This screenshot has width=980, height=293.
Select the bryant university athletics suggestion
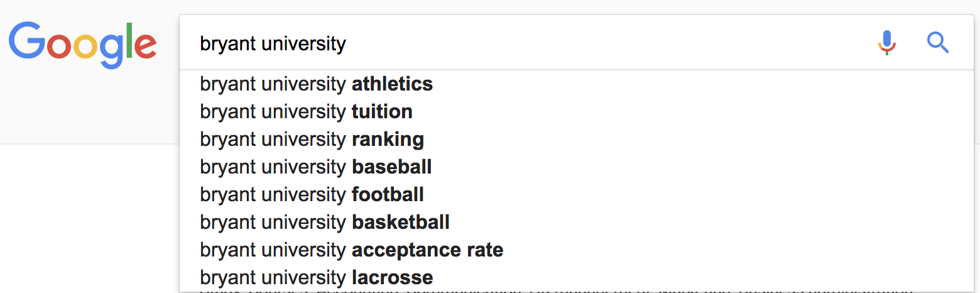point(577,84)
